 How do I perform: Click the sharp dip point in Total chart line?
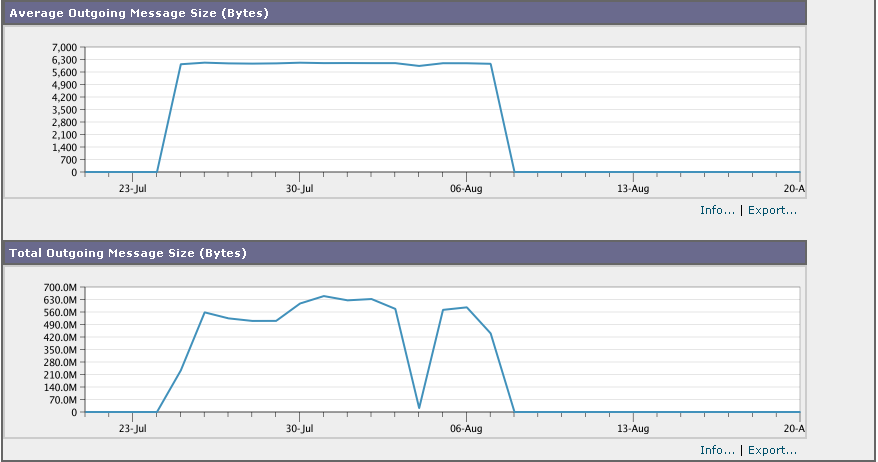[x=419, y=408]
